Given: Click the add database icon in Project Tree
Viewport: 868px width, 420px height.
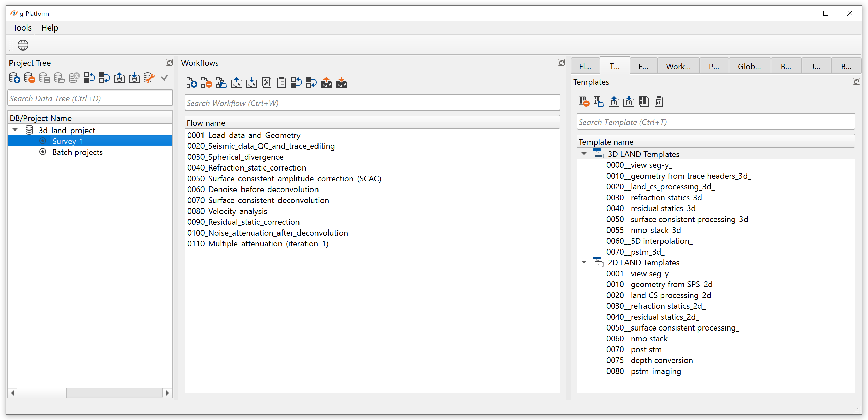Looking at the screenshot, I should [x=15, y=78].
